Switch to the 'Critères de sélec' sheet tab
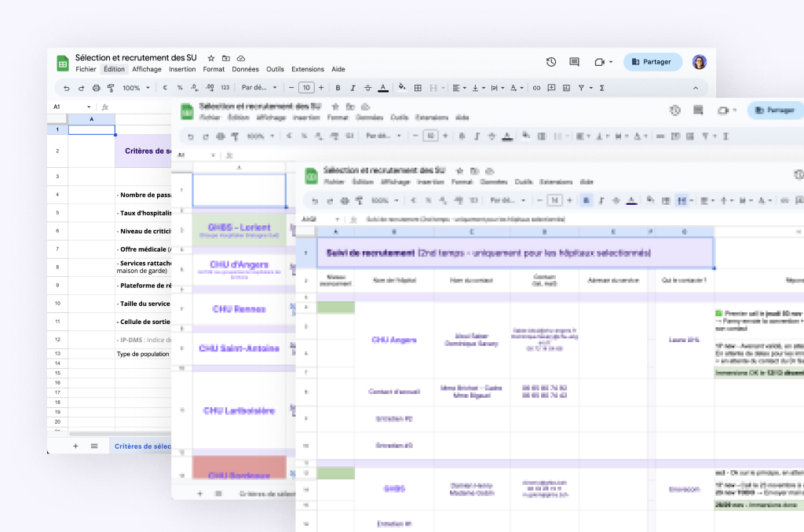Screen dimensions: 804x532 pyautogui.click(x=142, y=446)
